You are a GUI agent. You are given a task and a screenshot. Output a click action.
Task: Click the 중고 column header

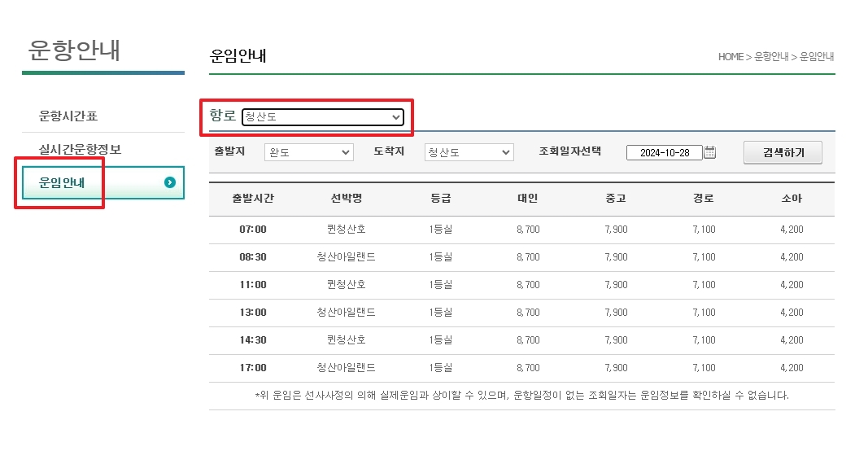pyautogui.click(x=616, y=199)
